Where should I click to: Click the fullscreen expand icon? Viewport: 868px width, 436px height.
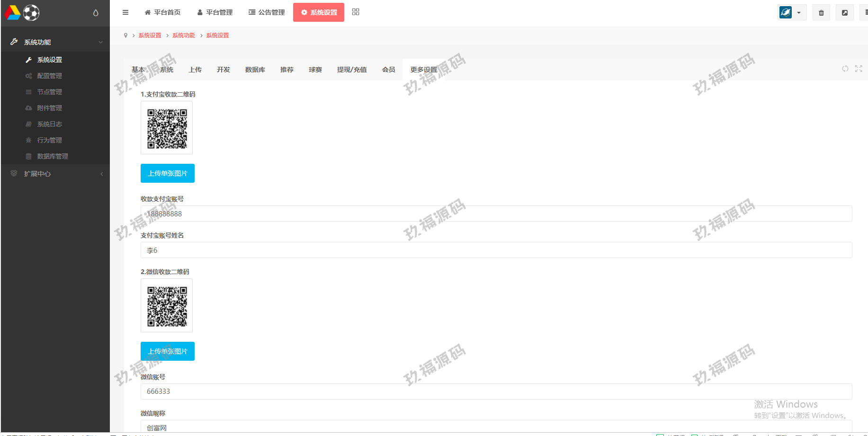[859, 69]
